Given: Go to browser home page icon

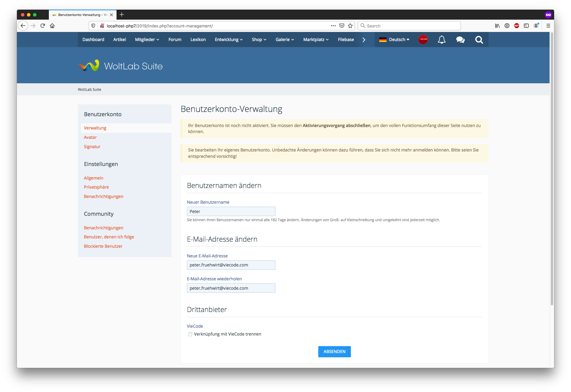Looking at the screenshot, I should click(x=52, y=26).
